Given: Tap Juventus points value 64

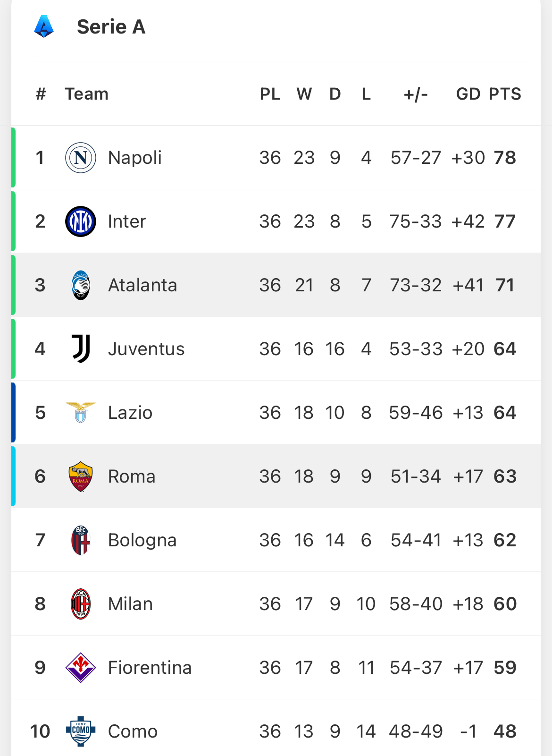Looking at the screenshot, I should [505, 349].
